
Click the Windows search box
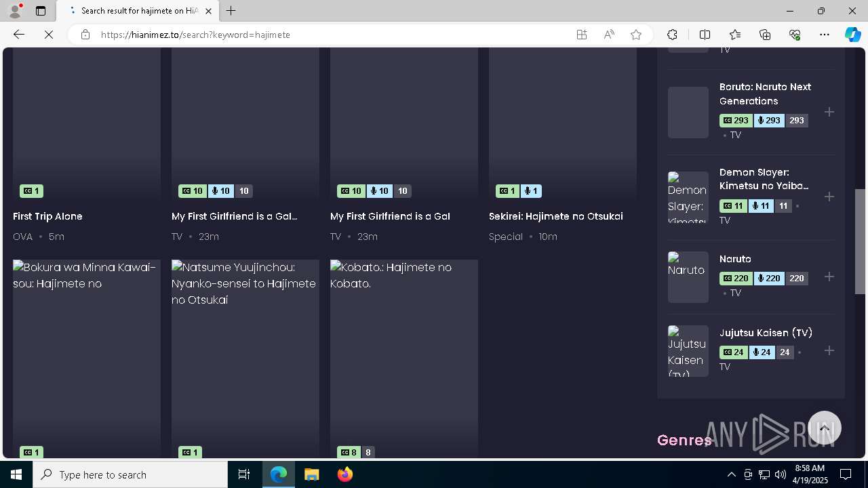point(130,474)
